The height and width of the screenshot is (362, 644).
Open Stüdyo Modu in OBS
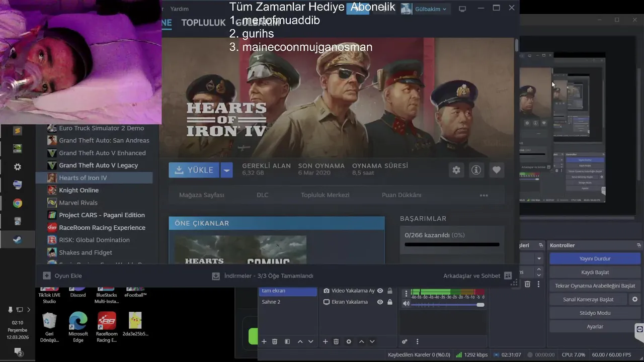click(x=595, y=313)
